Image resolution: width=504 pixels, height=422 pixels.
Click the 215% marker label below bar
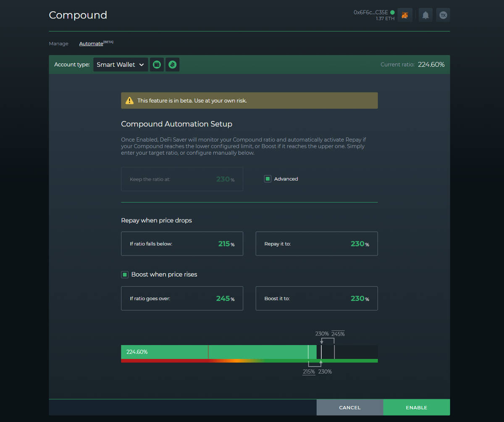(309, 372)
